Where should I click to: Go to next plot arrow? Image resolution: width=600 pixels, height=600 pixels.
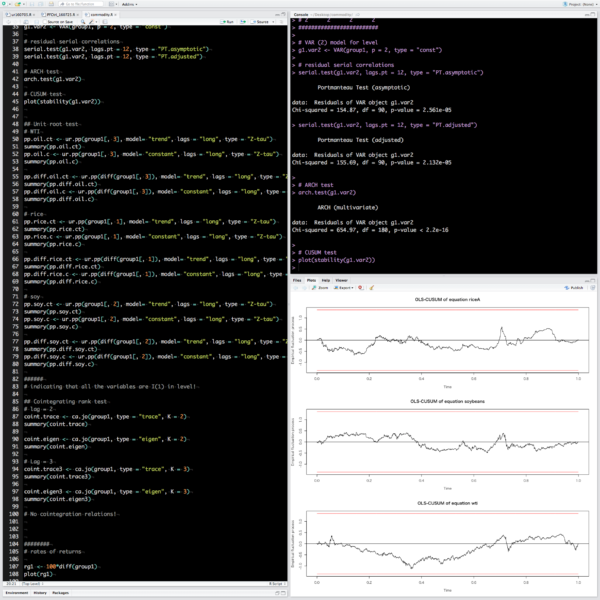(x=304, y=288)
